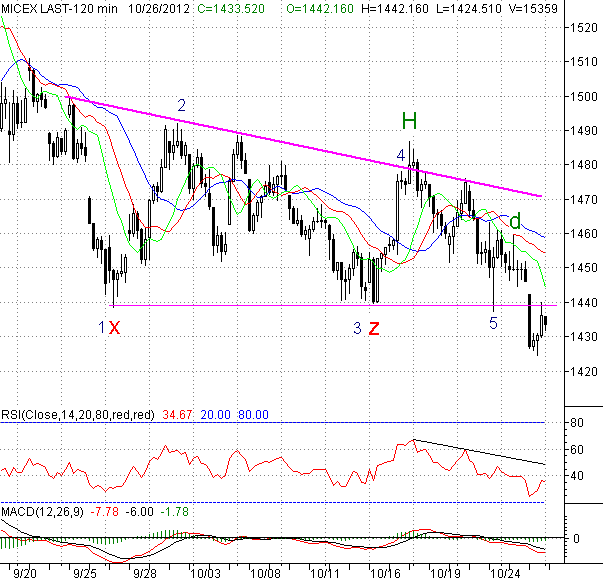603x583 pixels.
Task: Click the 10/08 date axis label
Action: point(266,574)
